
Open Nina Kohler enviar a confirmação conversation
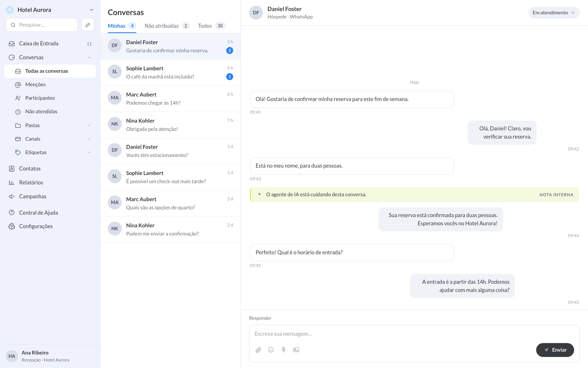point(170,230)
